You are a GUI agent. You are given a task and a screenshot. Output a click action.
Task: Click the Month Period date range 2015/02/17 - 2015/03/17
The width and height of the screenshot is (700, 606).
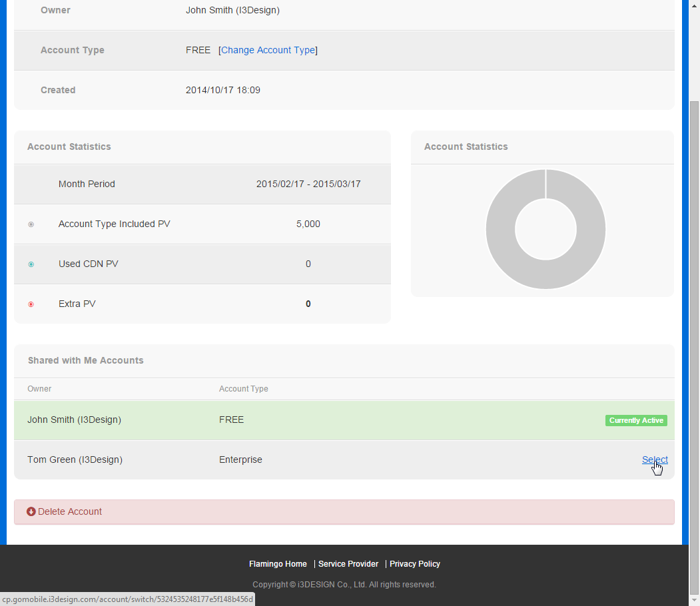[x=308, y=184]
